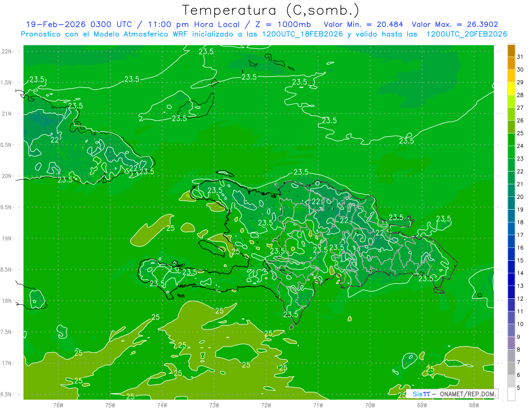The width and height of the screenshot is (532, 411).
Task: Click the legend scale value '19'
Action: pos(520,210)
